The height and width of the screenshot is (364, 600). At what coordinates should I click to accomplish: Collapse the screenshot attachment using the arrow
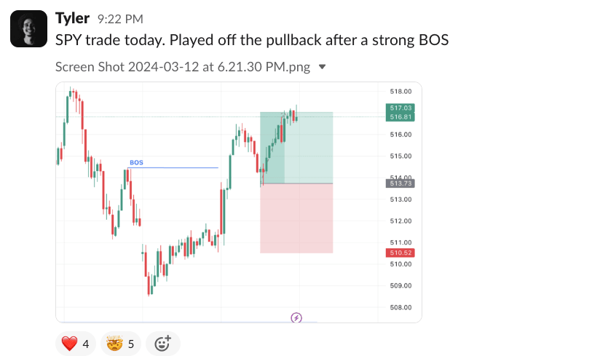point(323,67)
